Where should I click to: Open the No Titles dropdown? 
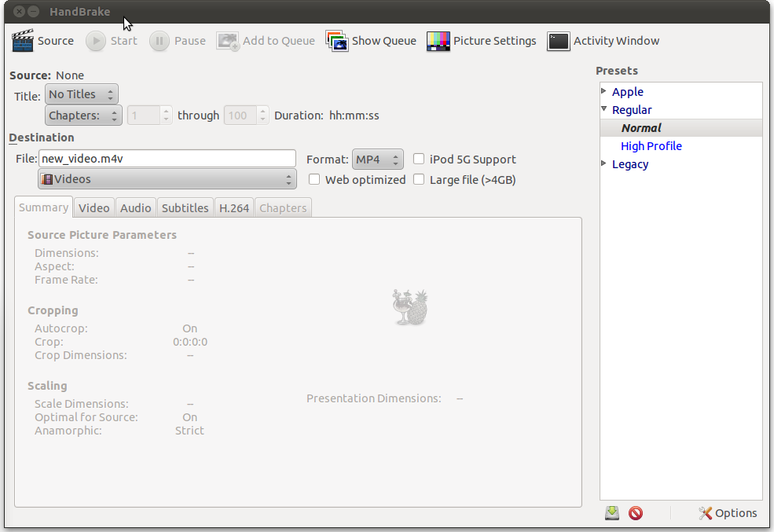pos(82,94)
